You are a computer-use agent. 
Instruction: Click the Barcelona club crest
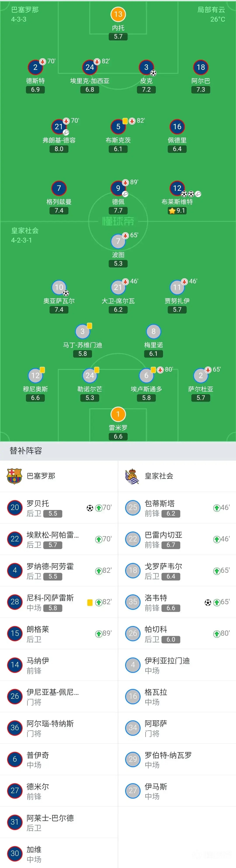14,476
